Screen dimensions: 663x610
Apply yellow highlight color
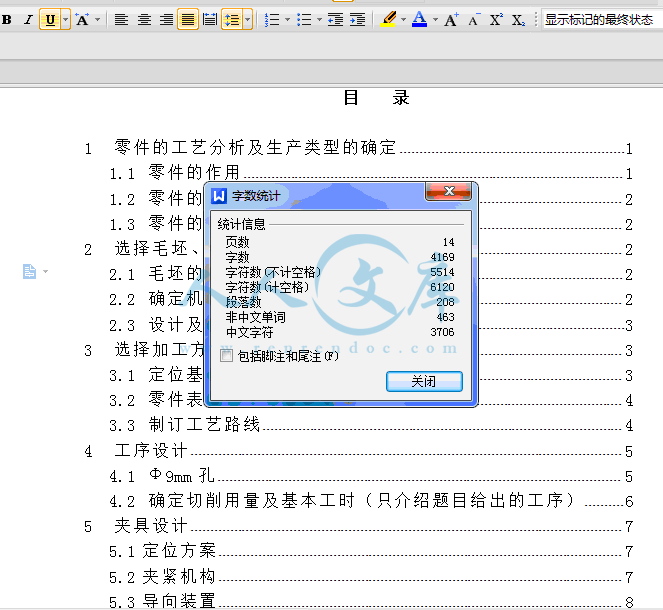(x=388, y=19)
